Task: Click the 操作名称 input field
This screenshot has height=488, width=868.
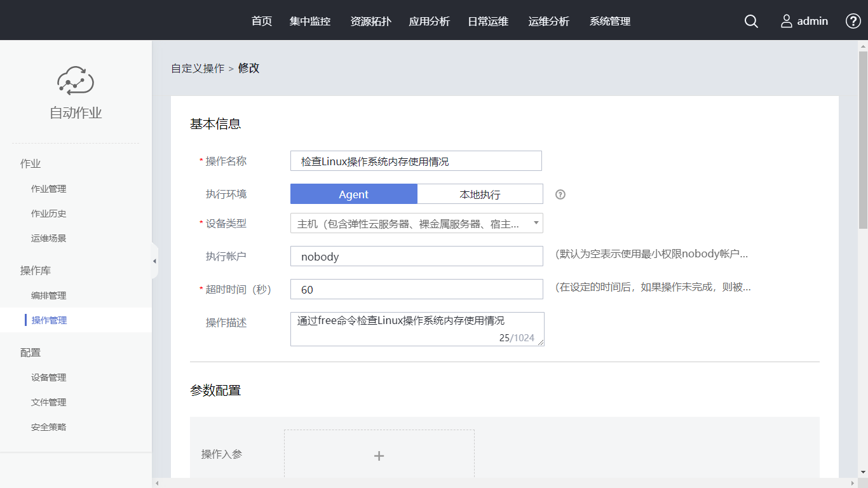Action: [x=416, y=161]
